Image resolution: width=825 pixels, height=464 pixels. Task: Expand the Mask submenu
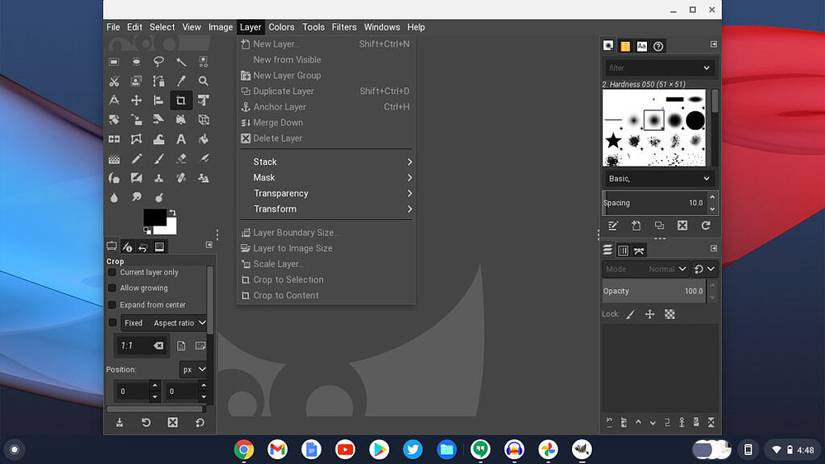point(326,177)
